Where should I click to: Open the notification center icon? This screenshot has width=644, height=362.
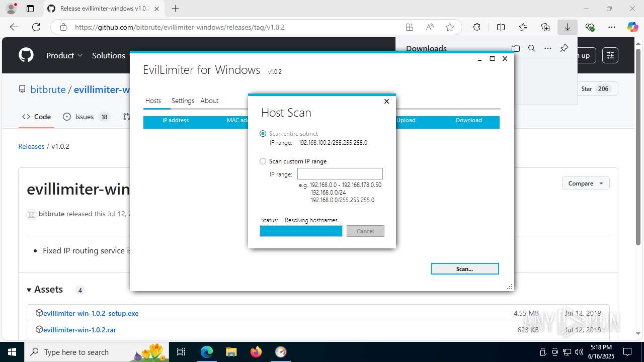tap(627, 352)
